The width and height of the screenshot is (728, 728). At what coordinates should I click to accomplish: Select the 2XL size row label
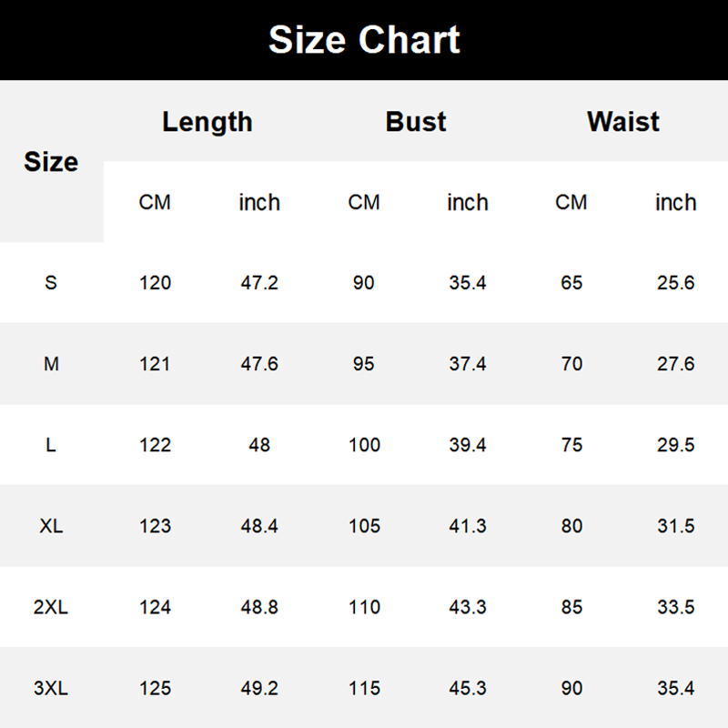(x=51, y=607)
